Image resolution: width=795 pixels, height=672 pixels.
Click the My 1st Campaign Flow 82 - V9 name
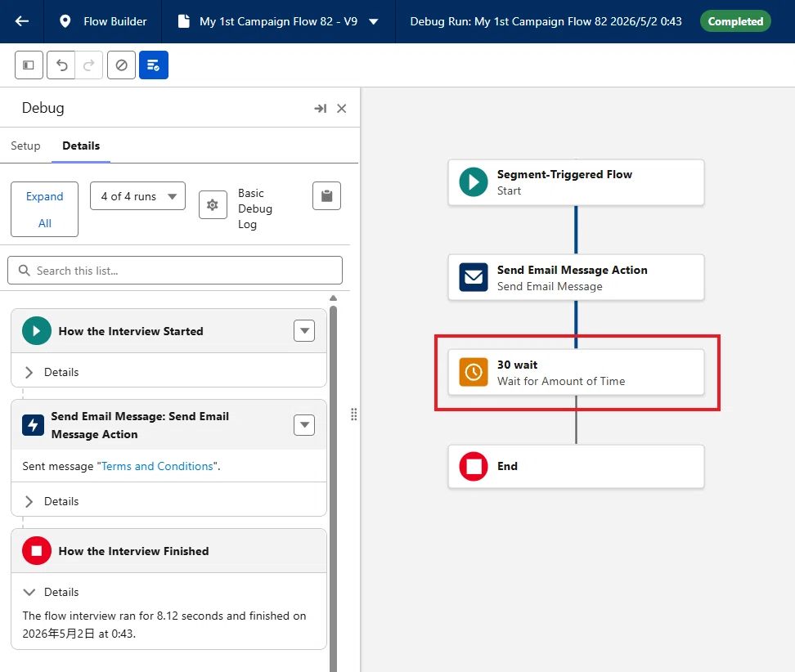[x=278, y=21]
